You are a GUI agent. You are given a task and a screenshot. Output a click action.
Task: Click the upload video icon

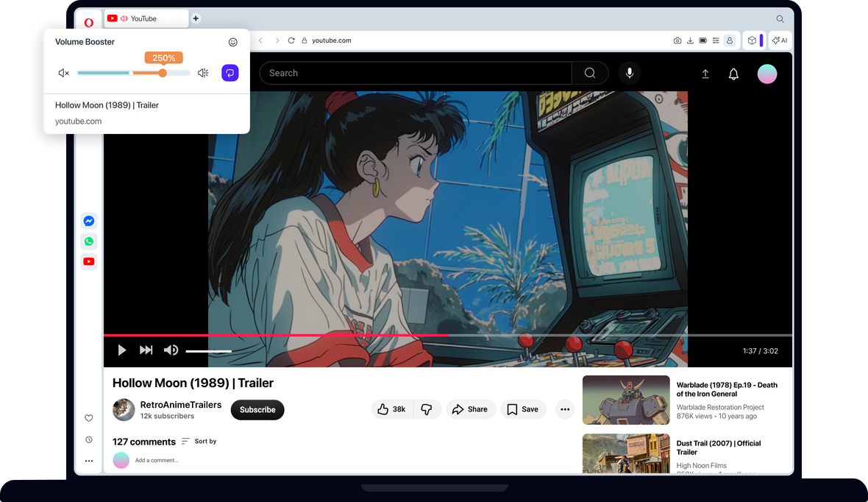coord(705,74)
